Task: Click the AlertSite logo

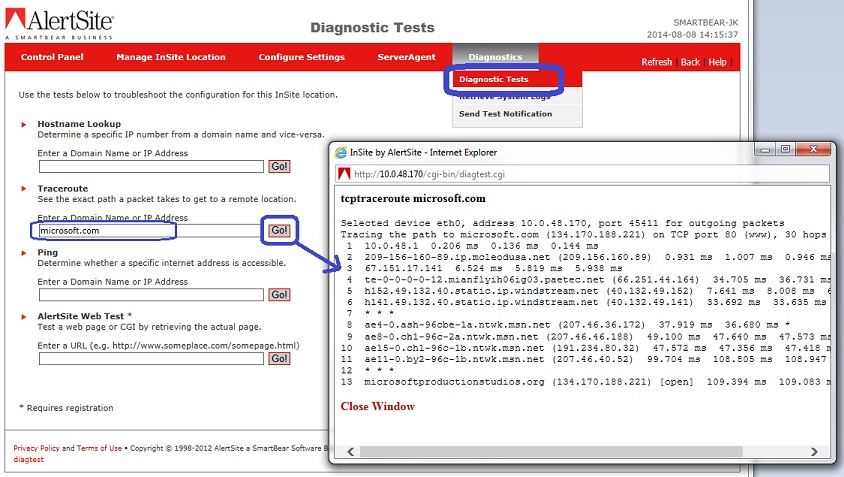Action: coord(59,24)
